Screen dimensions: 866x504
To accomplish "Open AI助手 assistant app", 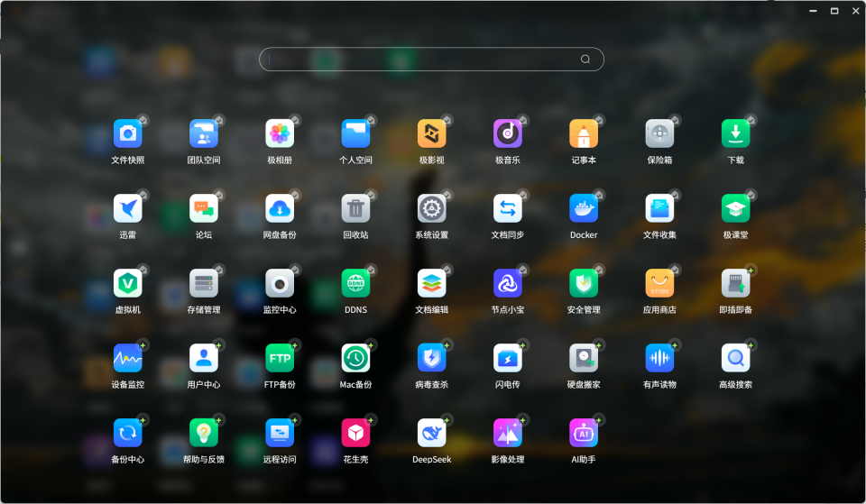I will pyautogui.click(x=584, y=434).
